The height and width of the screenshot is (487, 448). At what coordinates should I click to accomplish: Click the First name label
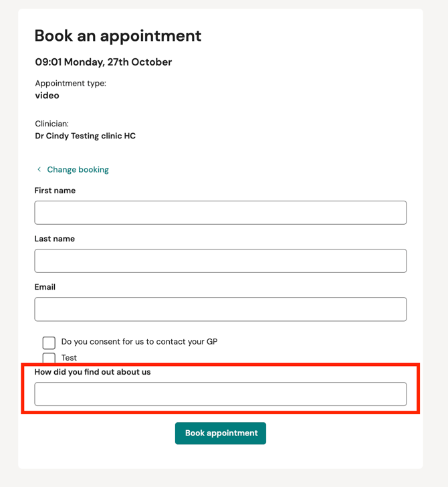55,191
